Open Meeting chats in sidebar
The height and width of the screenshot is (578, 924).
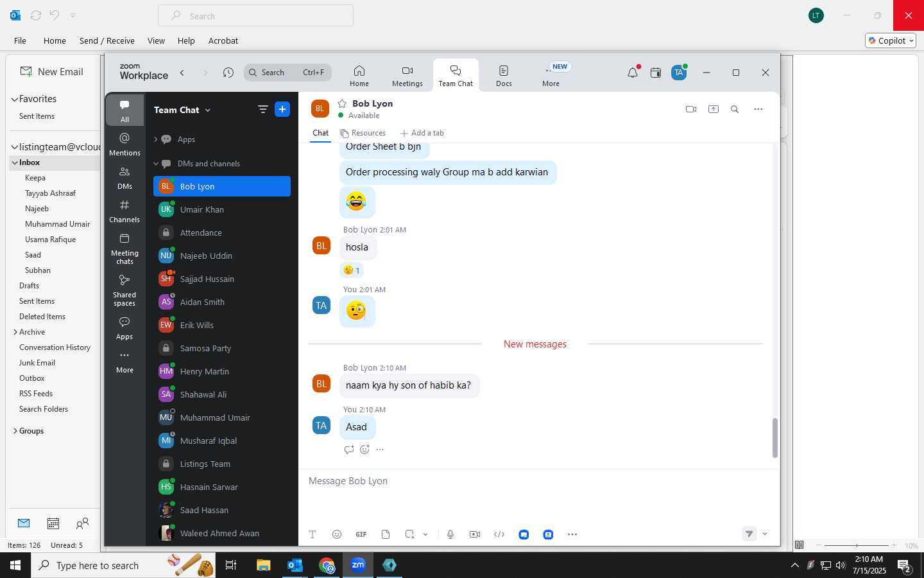[x=124, y=249]
